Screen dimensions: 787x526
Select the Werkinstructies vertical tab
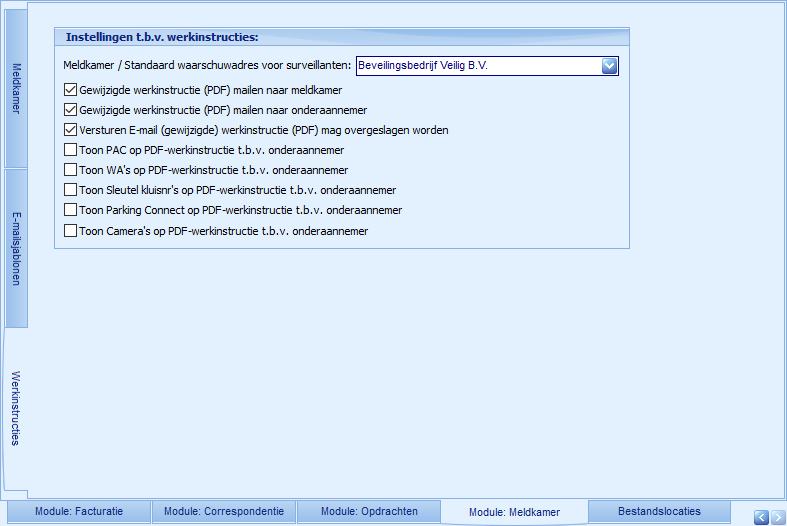[16, 408]
